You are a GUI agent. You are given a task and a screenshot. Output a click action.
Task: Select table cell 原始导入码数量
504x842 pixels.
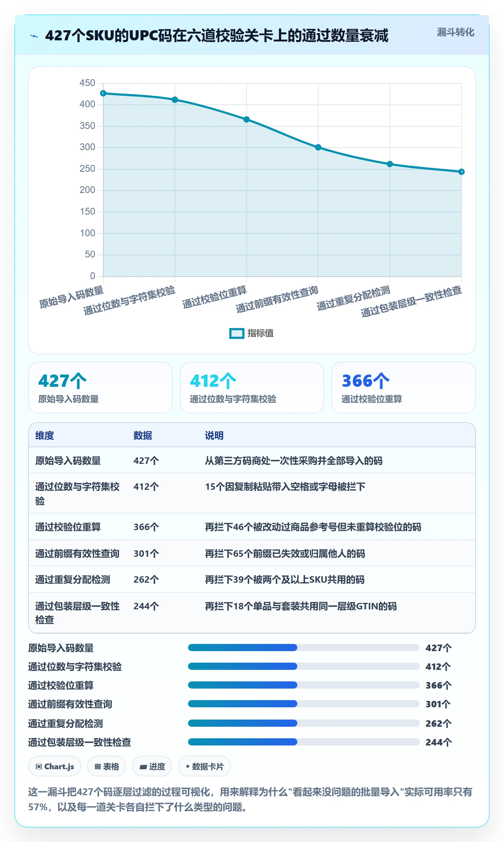pyautogui.click(x=68, y=461)
